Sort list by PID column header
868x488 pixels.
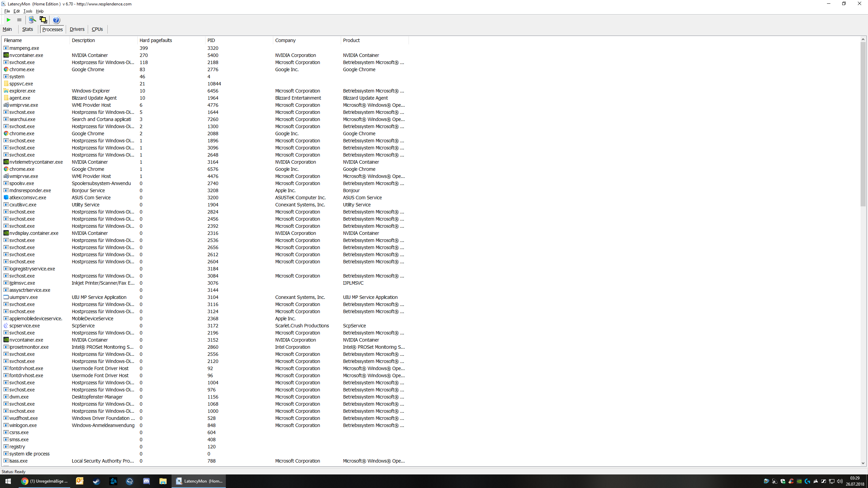211,40
